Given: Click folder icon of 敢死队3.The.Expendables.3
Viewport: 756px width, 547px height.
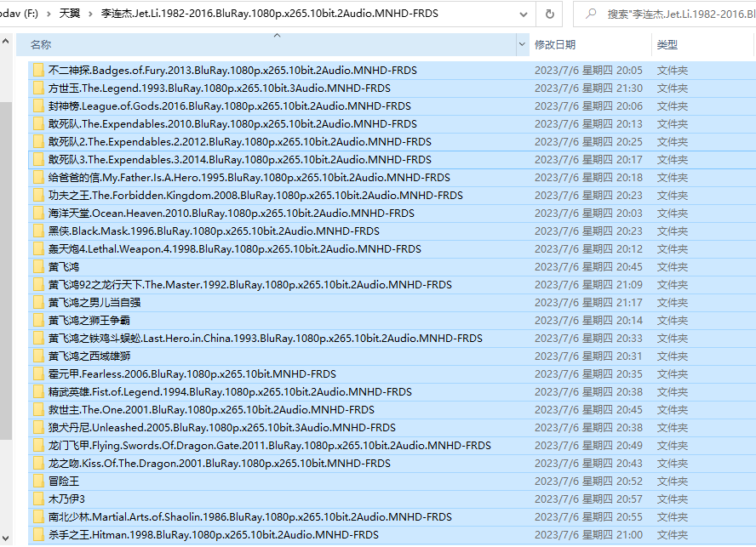Looking at the screenshot, I should tap(38, 160).
